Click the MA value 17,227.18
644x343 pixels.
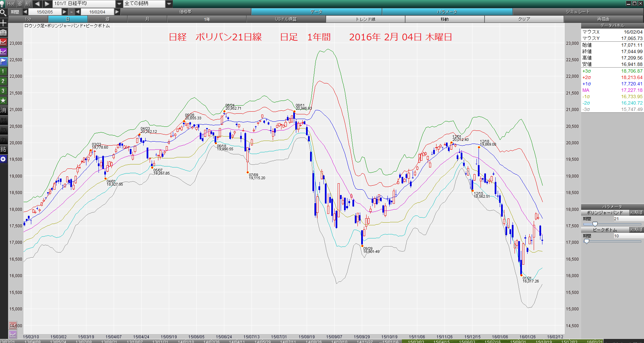(632, 90)
